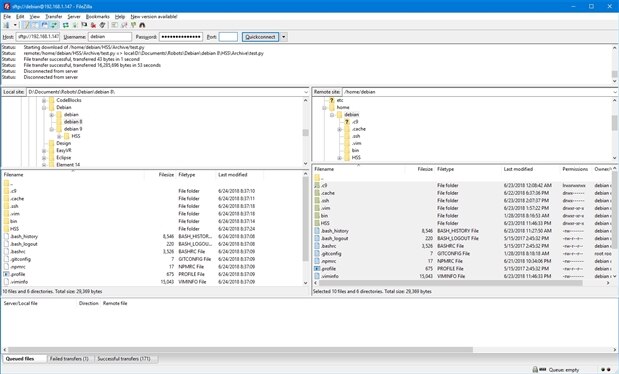Toggle the remote directory tree display
This screenshot has width=619, height=374.
[45, 25]
